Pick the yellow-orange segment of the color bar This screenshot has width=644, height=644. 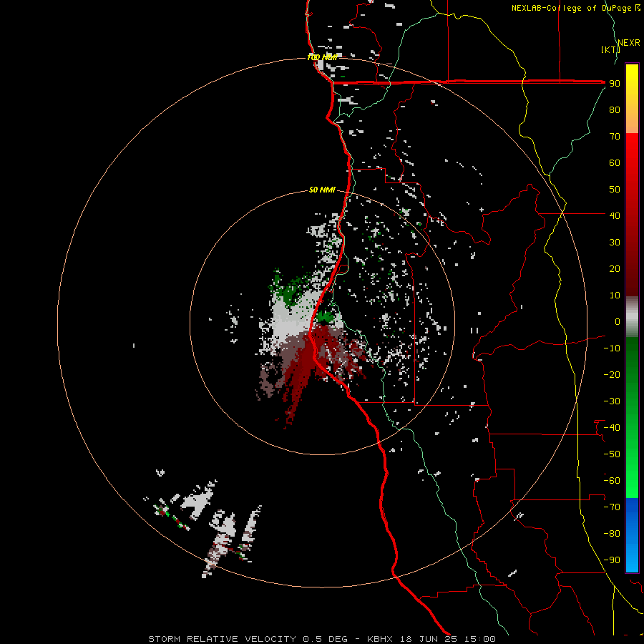point(632,99)
